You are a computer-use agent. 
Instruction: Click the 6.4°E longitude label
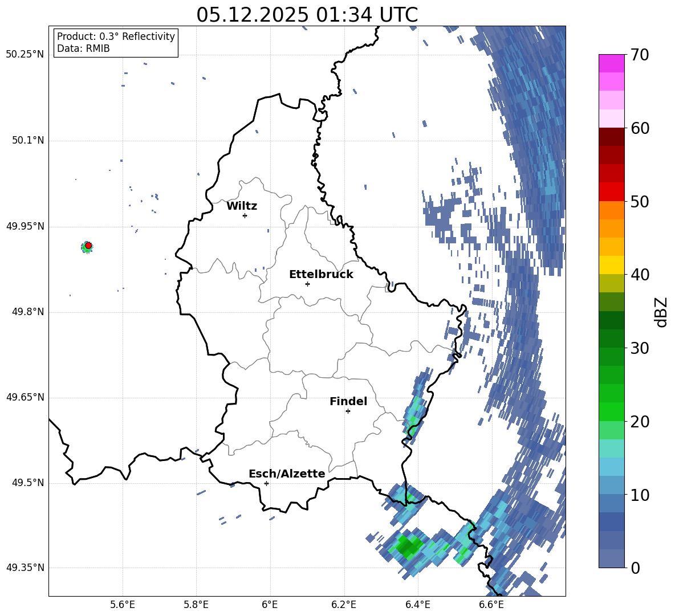pyautogui.click(x=417, y=605)
